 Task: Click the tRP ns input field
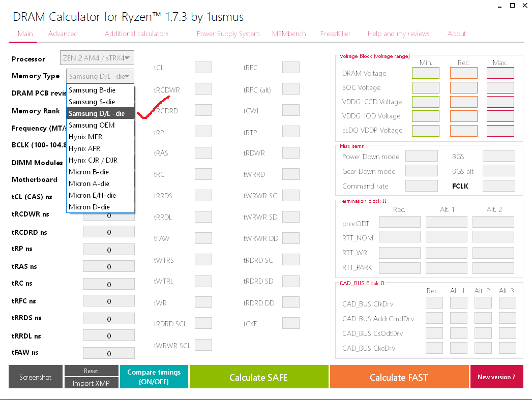(109, 250)
